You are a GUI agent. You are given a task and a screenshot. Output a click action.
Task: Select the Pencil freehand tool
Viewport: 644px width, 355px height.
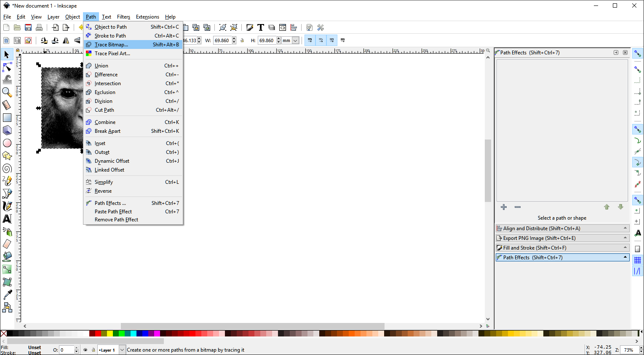point(7,181)
